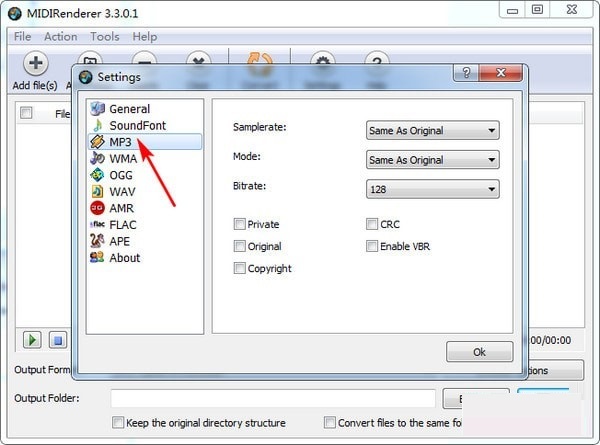Screen dimensions: 600x445
Task: Open the AMR format settings
Action: pyautogui.click(x=97, y=208)
